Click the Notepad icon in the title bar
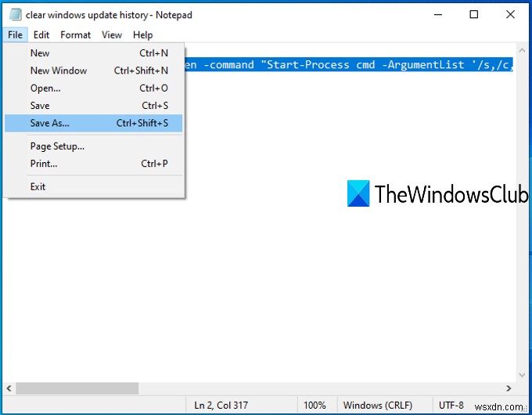The width and height of the screenshot is (532, 415). point(15,15)
